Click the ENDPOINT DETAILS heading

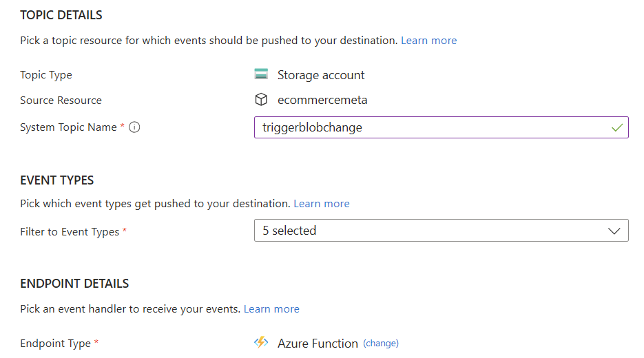(74, 284)
